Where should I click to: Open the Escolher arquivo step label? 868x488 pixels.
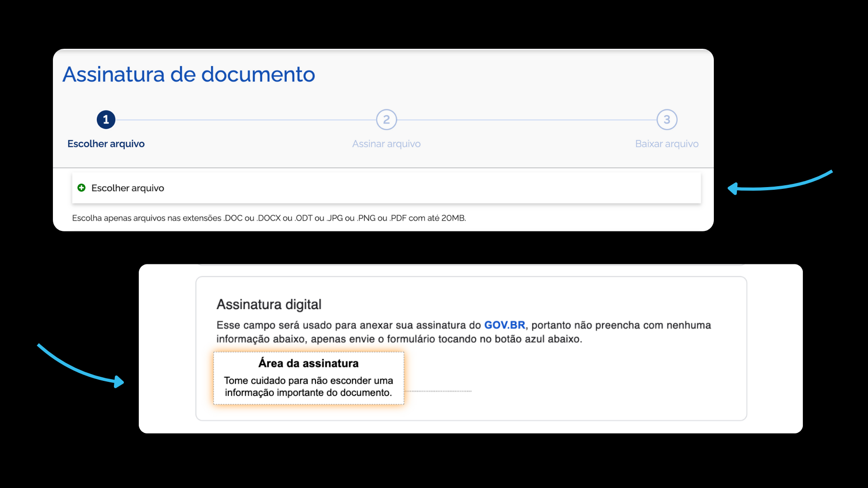[x=106, y=144]
